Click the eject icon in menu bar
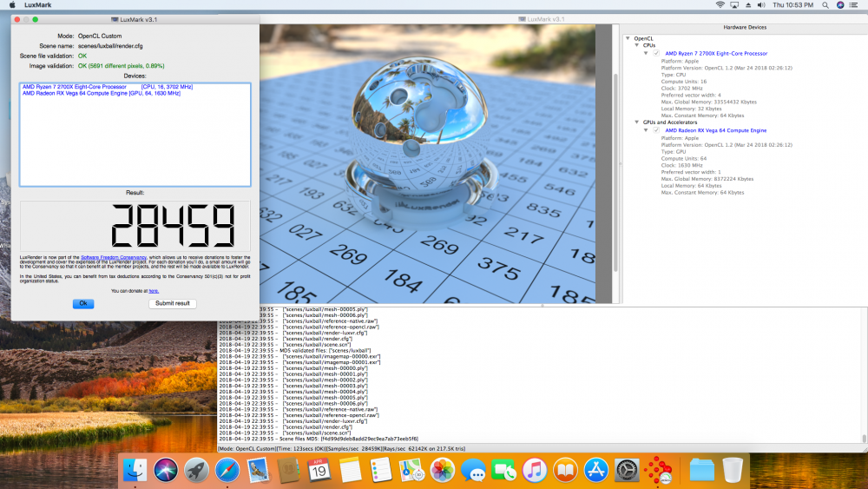Screen dimensions: 868x489 click(748, 5)
